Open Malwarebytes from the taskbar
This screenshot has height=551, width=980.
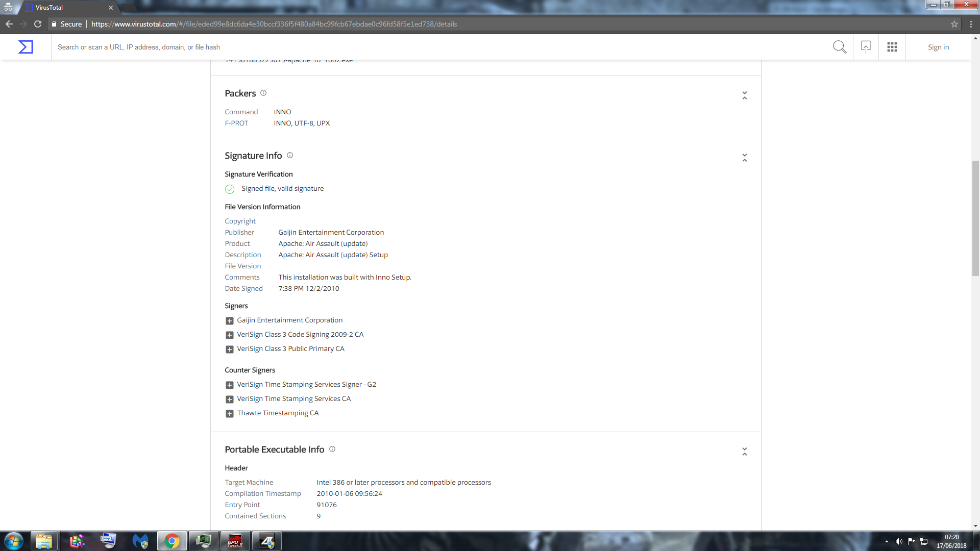click(140, 541)
